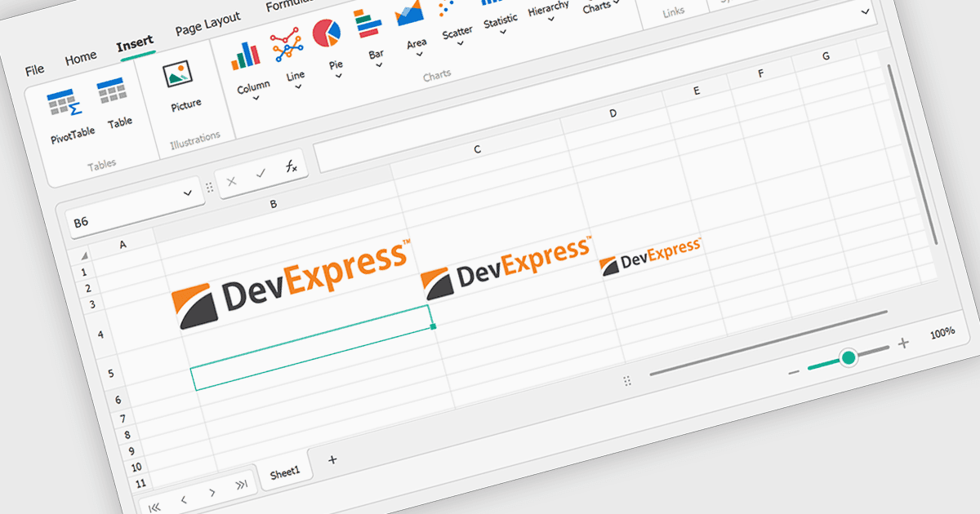Screen dimensions: 980x514
Task: Add a new sheet with plus button
Action: tap(332, 459)
